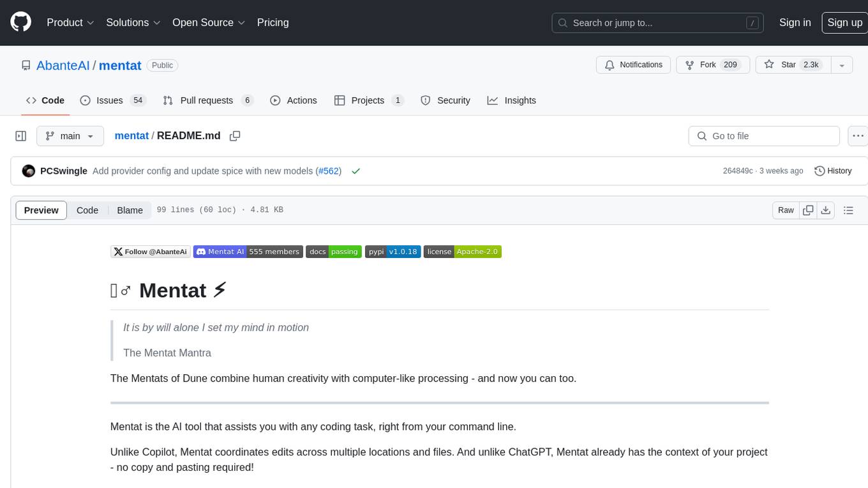
Task: Select the Projects tab
Action: pos(369,100)
